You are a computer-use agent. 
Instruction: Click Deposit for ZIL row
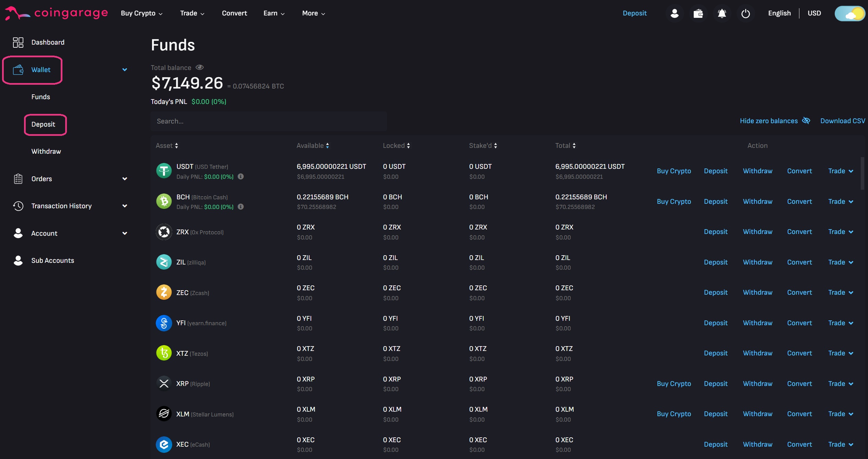click(716, 262)
